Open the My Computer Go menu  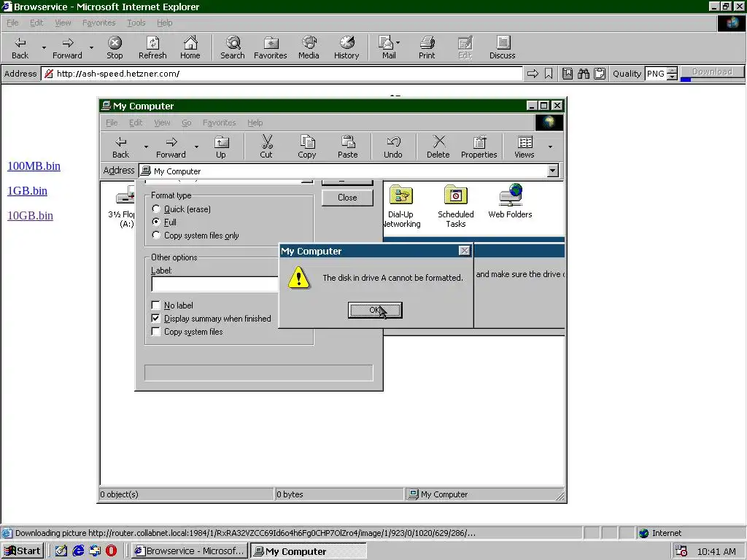click(x=186, y=122)
